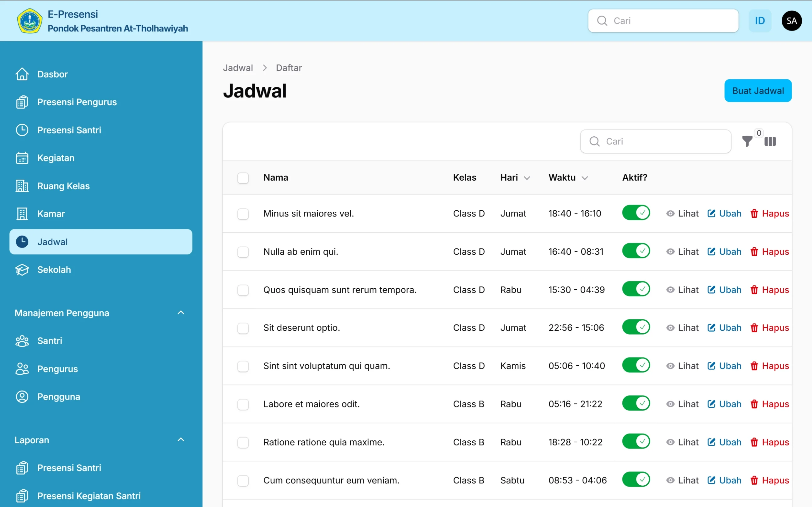Select Ruang Kelas from the sidebar

pos(63,185)
